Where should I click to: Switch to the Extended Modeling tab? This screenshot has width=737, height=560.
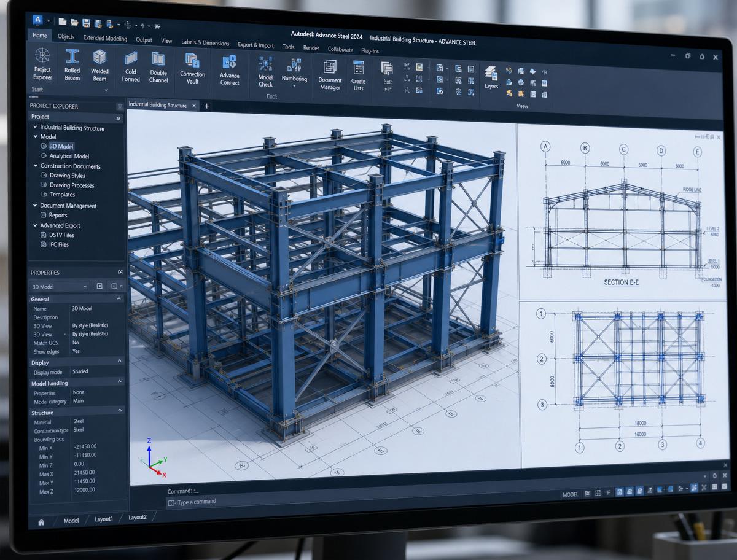tap(105, 38)
